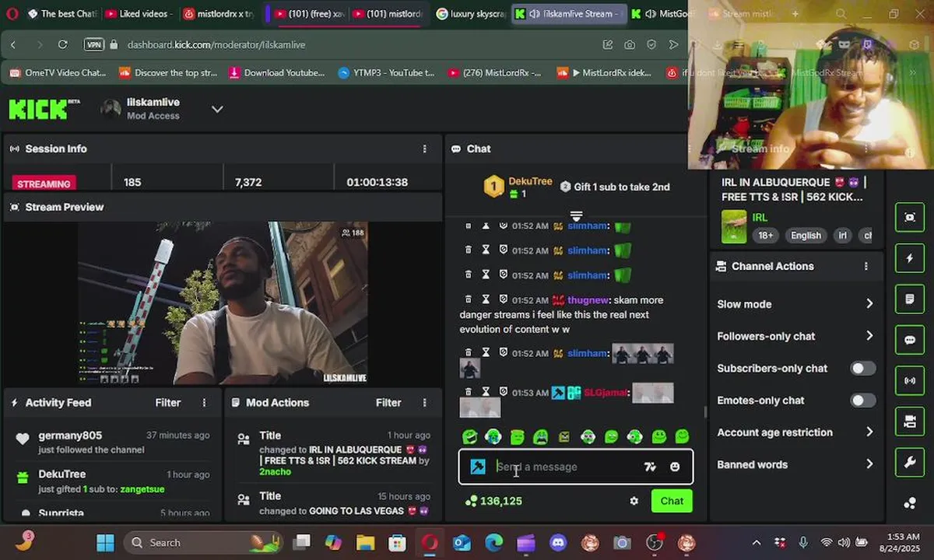Viewport: 934px width, 560px height.
Task: Open Discord from the taskbar
Action: coord(558,543)
